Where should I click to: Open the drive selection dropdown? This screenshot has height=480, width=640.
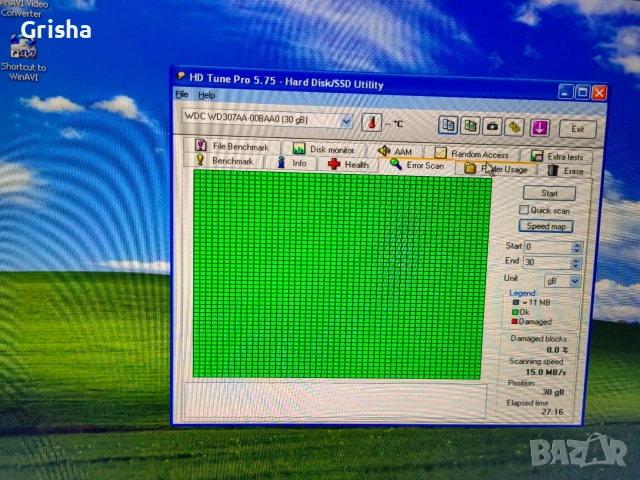click(346, 121)
